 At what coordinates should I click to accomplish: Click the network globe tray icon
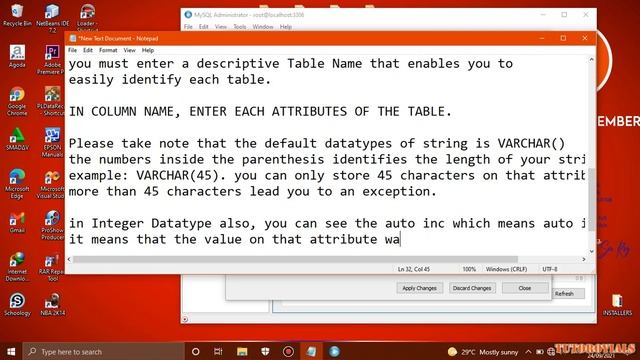[551, 351]
